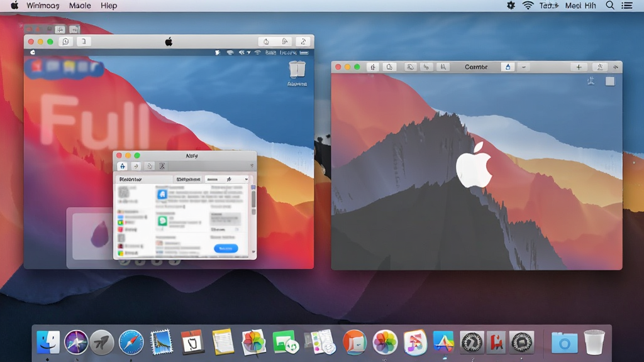The width and height of the screenshot is (644, 362).
Task: Open Spotlight search magnifier in menu bar
Action: point(610,5)
